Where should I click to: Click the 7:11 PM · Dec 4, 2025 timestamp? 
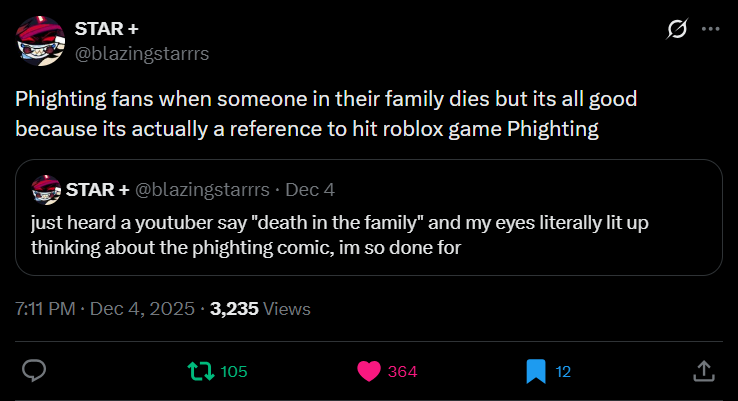(103, 309)
